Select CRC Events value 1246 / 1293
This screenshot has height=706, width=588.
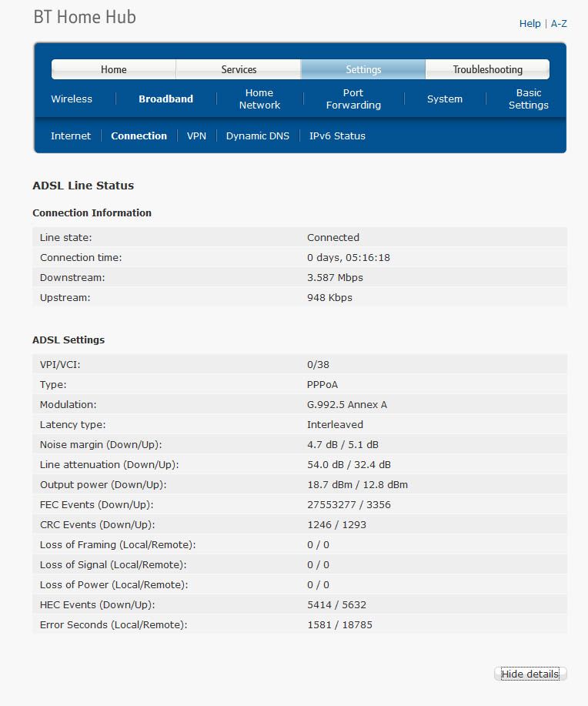click(337, 524)
